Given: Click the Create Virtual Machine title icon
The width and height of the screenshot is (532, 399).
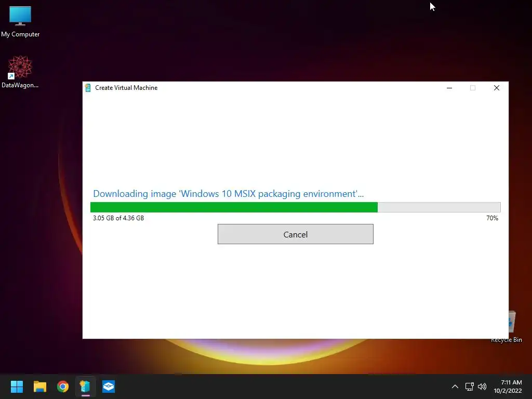Looking at the screenshot, I should click(x=88, y=88).
